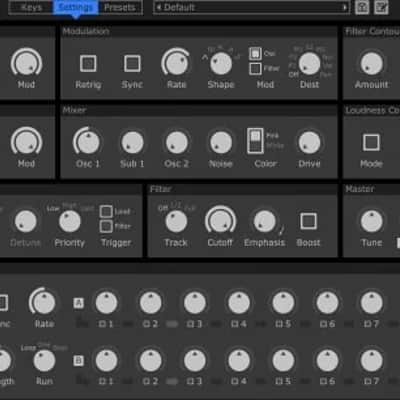The height and width of the screenshot is (400, 400).
Task: Click the Mod knob beside the Mixer section
Action: click(x=26, y=142)
